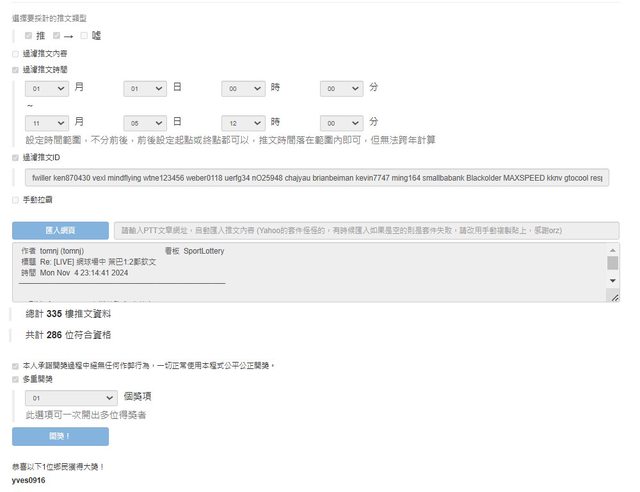Image resolution: width=640 pixels, height=492 pixels.
Task: Open the end hour dropdown showing 12
Action: pos(243,122)
